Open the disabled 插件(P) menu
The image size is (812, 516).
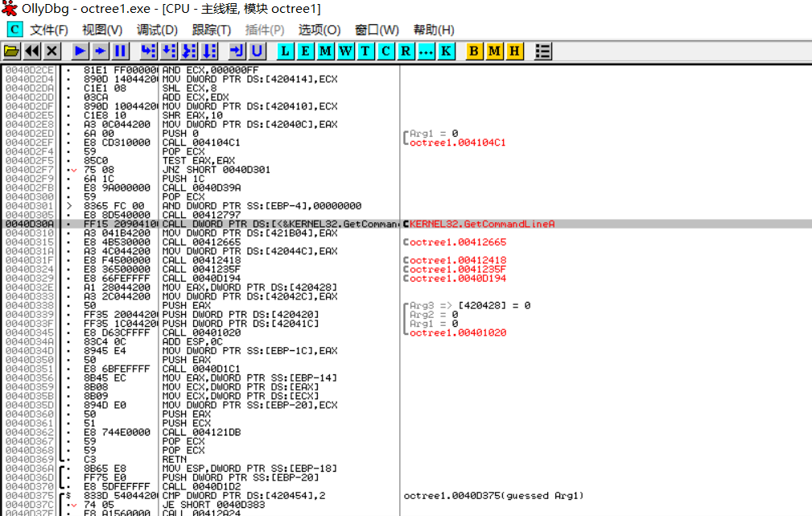(265, 30)
